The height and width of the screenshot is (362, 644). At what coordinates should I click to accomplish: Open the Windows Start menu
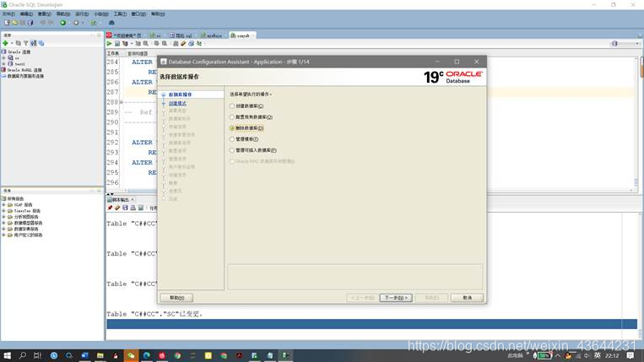point(7,355)
